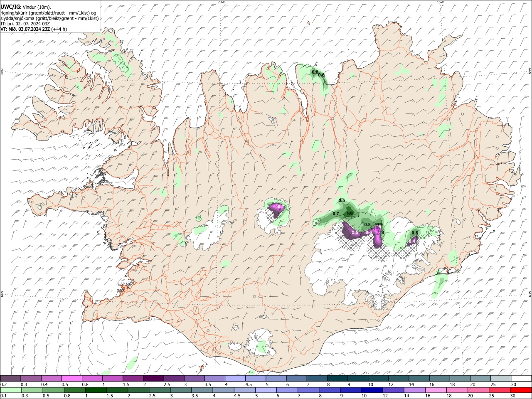Click the black '0.5' value above 1.0

click(342, 201)
